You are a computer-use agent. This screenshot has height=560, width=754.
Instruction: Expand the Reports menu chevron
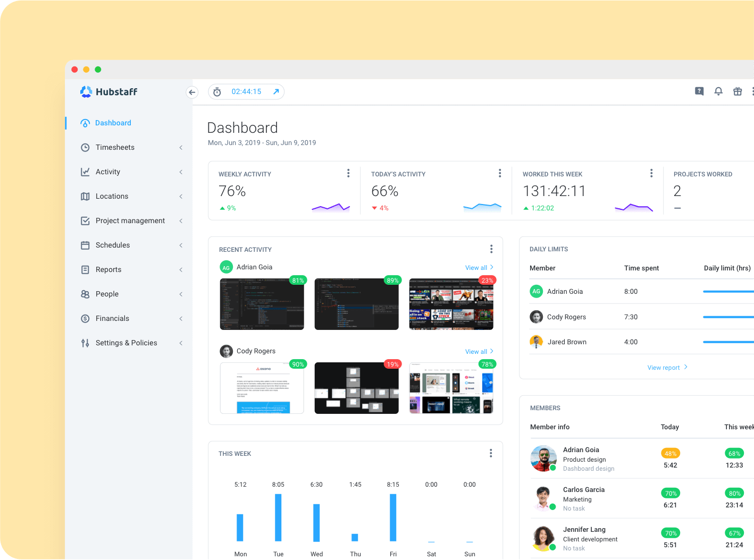pyautogui.click(x=181, y=270)
